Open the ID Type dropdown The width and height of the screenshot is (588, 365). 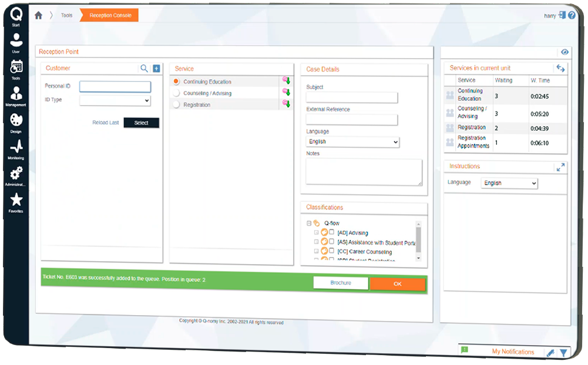pyautogui.click(x=115, y=101)
